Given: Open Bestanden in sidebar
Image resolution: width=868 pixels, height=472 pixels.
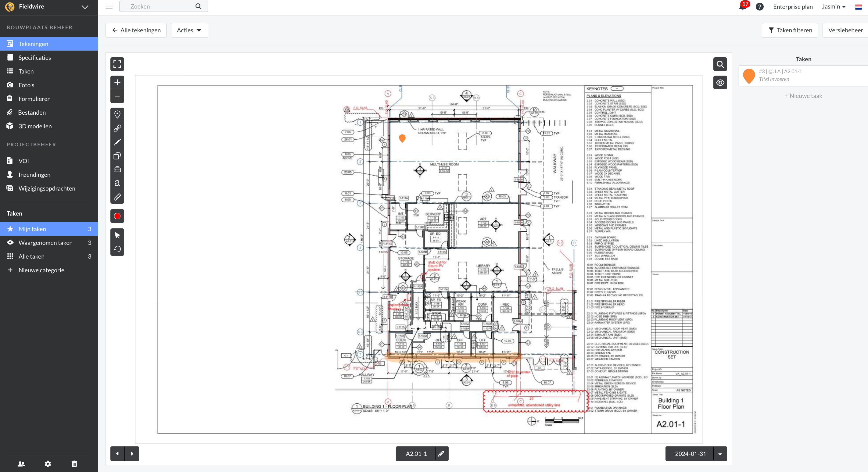Looking at the screenshot, I should click(49, 113).
